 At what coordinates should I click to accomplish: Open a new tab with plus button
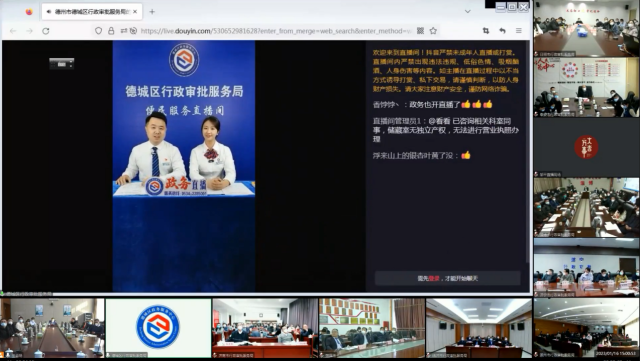coord(152,12)
